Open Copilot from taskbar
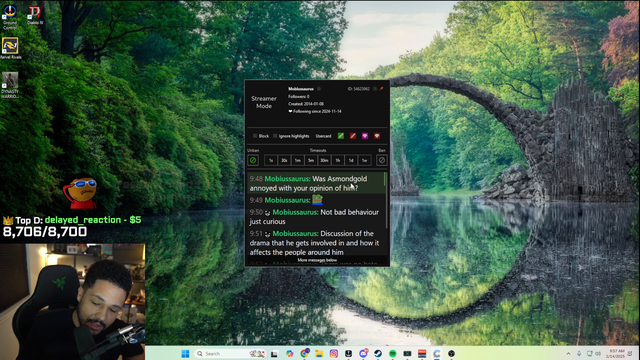The image size is (640, 360). (290, 353)
